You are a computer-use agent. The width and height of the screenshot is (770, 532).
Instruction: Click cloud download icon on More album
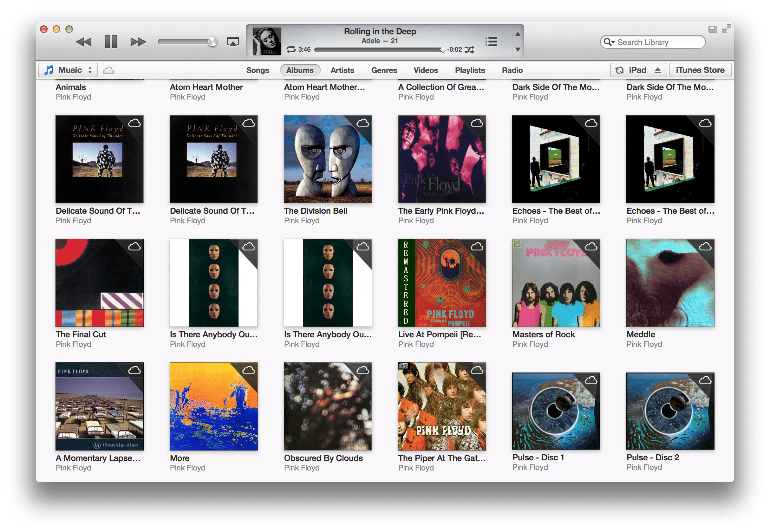[248, 370]
